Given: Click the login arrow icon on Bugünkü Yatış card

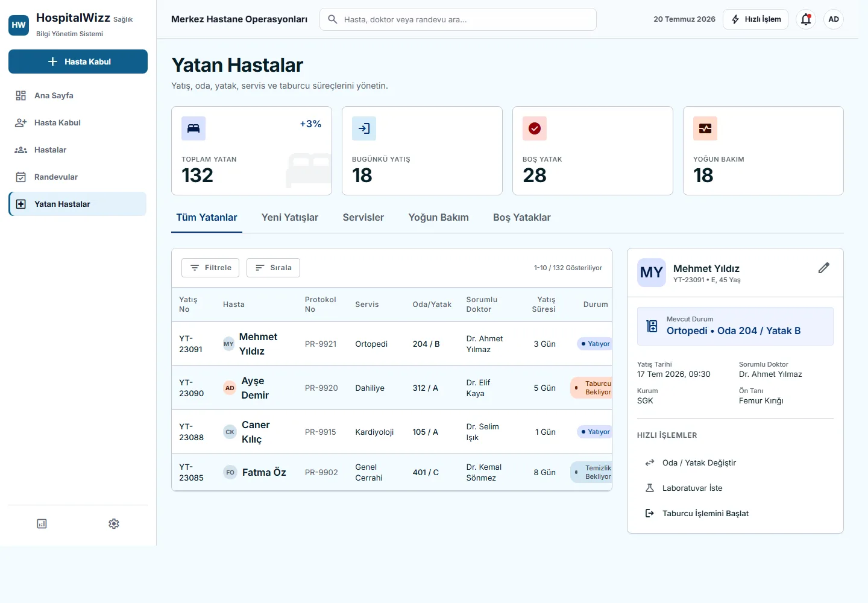Looking at the screenshot, I should (x=364, y=128).
